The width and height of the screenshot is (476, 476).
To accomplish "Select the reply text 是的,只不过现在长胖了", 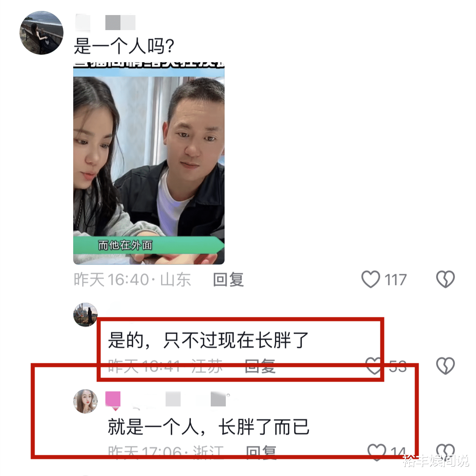I will [208, 340].
